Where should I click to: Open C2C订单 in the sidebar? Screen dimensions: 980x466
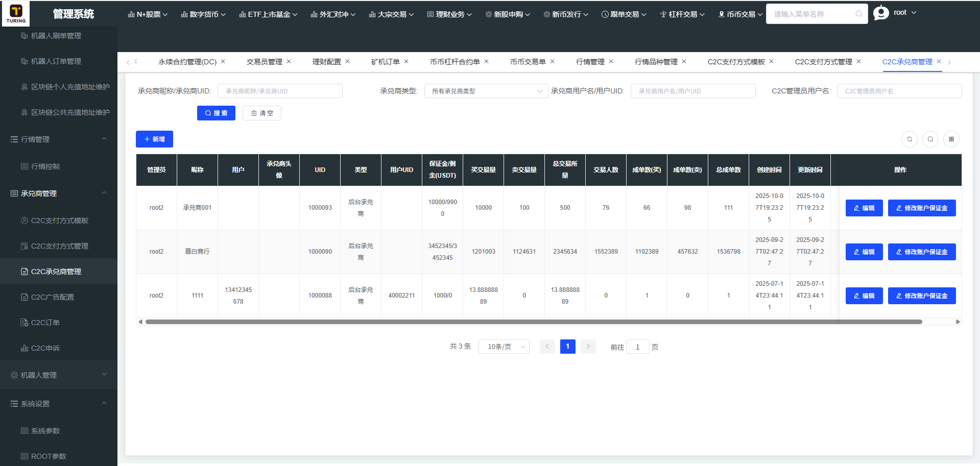[x=45, y=323]
